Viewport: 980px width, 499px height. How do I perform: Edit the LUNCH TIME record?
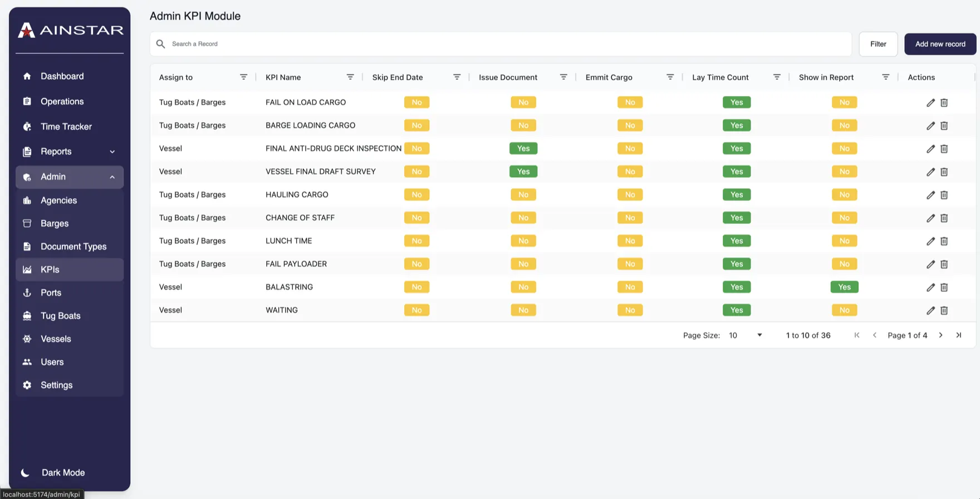[x=930, y=241]
